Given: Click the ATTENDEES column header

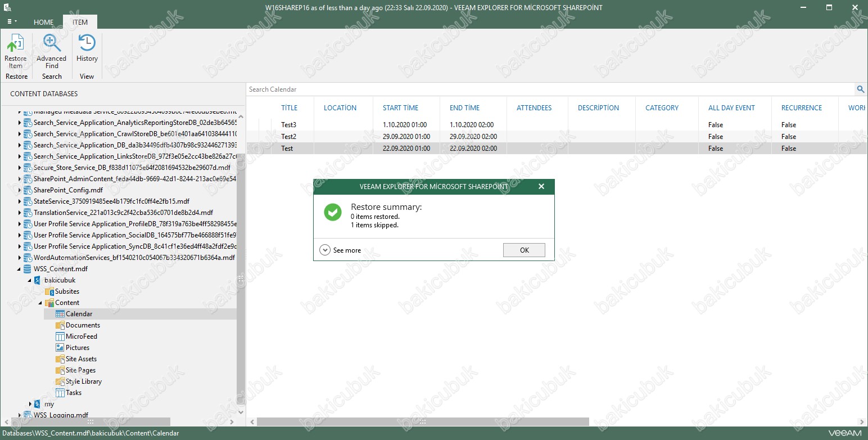Looking at the screenshot, I should pyautogui.click(x=534, y=107).
